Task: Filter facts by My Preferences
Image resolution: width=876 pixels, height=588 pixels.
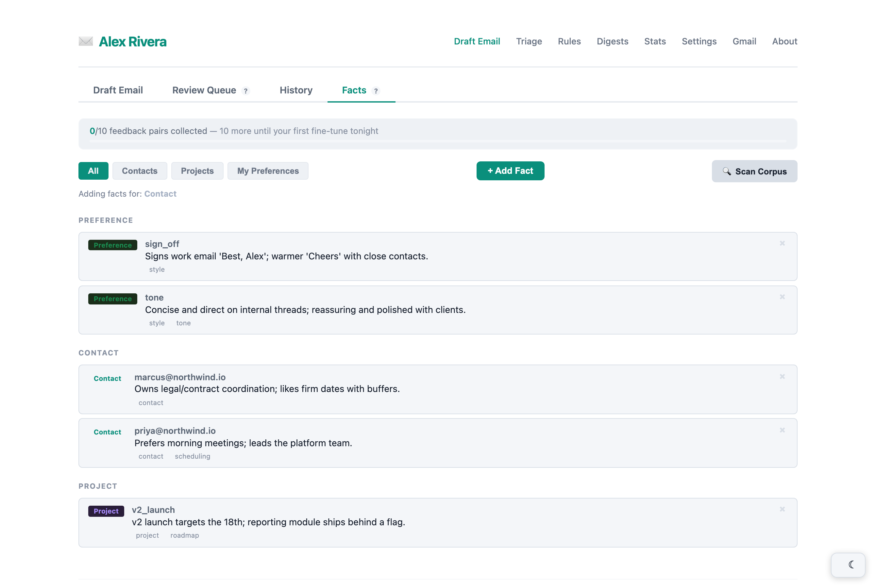Action: click(268, 171)
